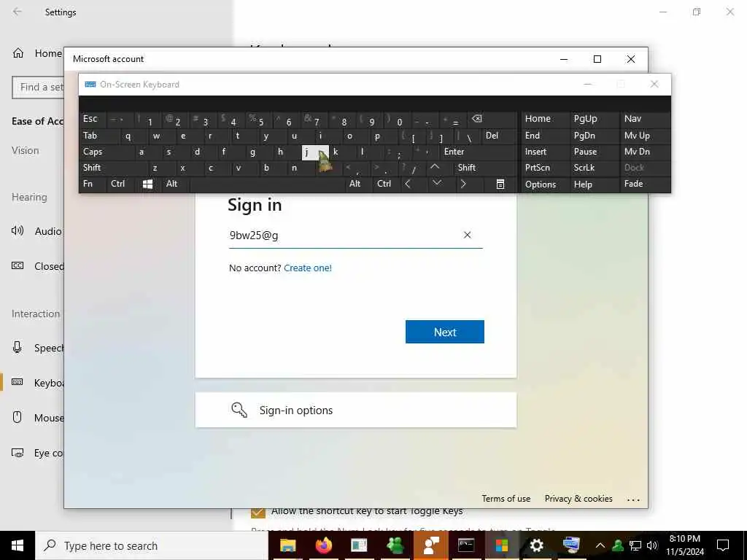Open network icon in system tray

[x=635, y=545]
